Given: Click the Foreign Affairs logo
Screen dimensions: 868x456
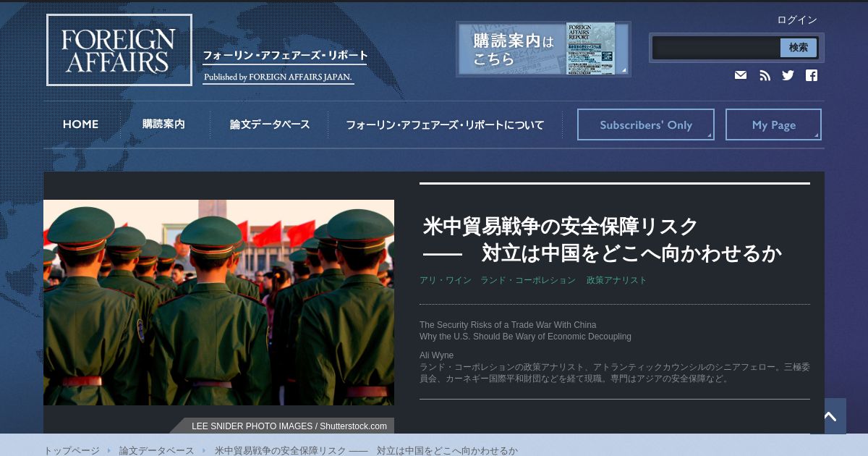Looking at the screenshot, I should pos(119,50).
